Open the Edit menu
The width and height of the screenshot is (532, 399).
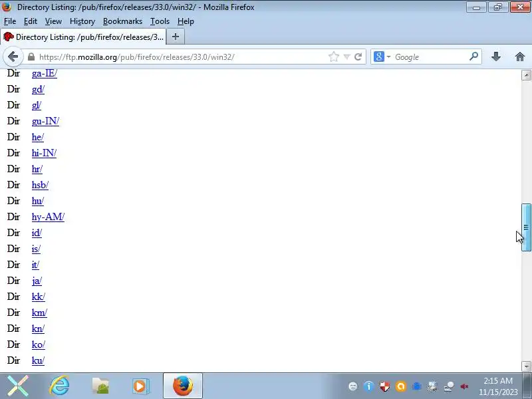click(30, 21)
